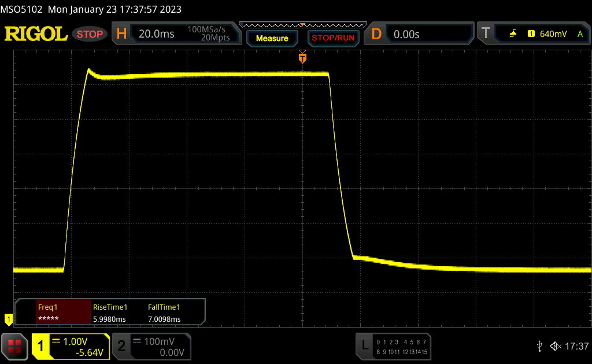The image size is (592, 364).
Task: Open the 0.00s horizontal delay setting
Action: pyautogui.click(x=428, y=34)
